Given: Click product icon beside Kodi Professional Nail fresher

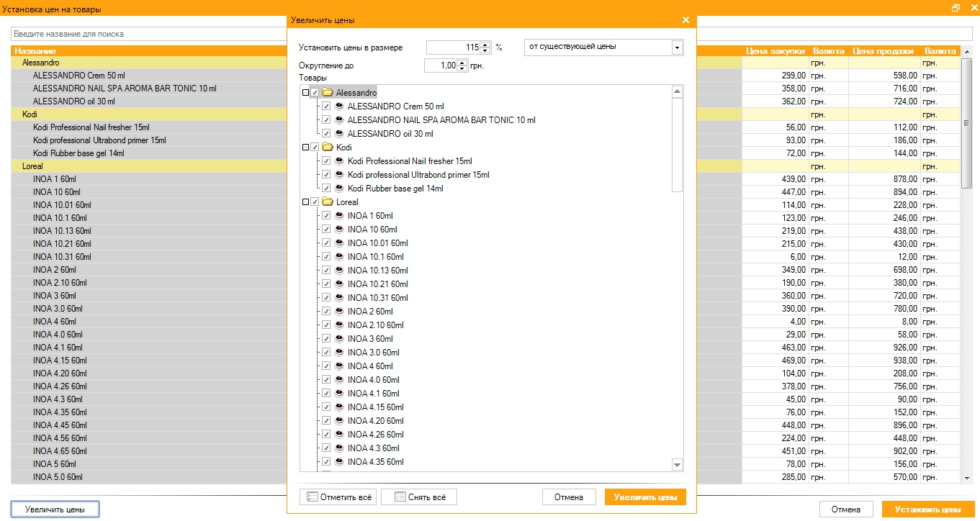Looking at the screenshot, I should [x=338, y=161].
